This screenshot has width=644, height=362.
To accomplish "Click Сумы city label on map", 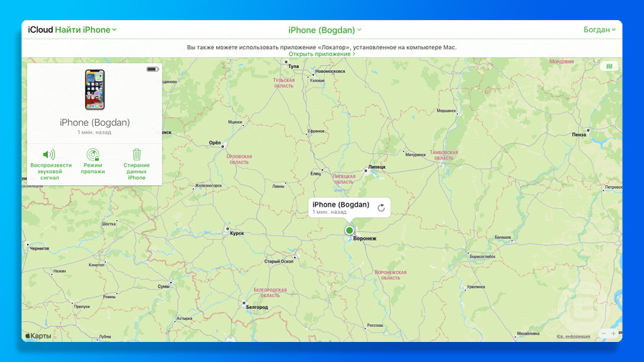I will (164, 286).
